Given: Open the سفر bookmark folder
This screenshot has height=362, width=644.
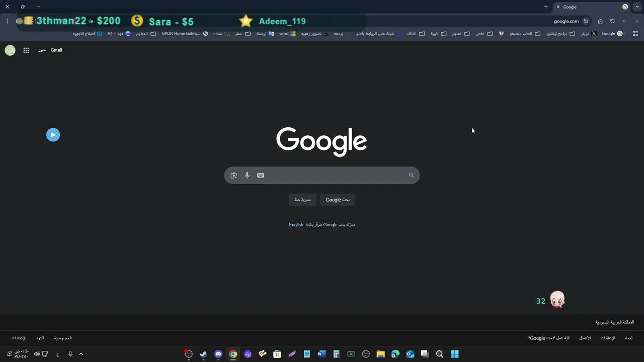Looking at the screenshot, I should [243, 34].
